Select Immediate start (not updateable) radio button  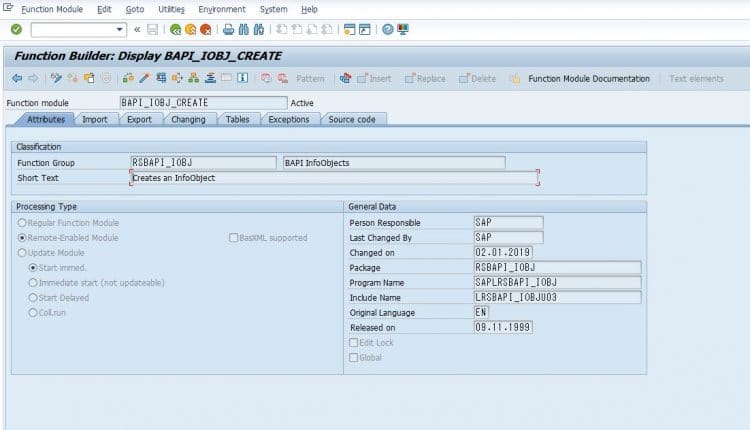click(33, 283)
